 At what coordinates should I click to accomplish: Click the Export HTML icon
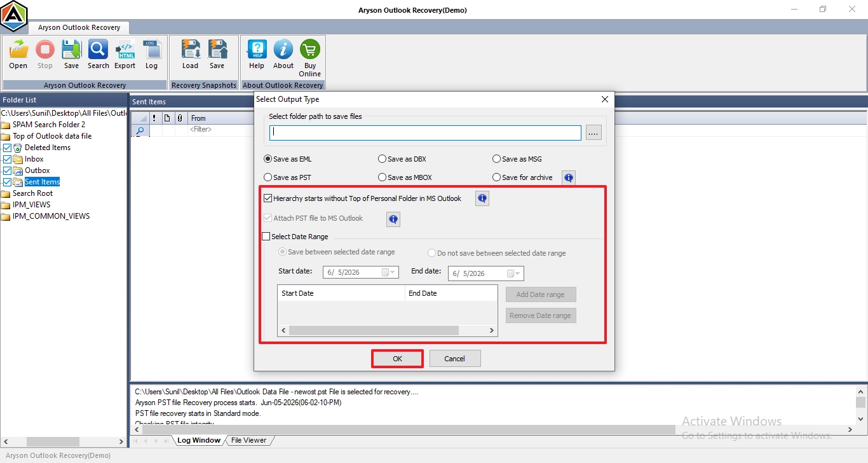click(125, 55)
